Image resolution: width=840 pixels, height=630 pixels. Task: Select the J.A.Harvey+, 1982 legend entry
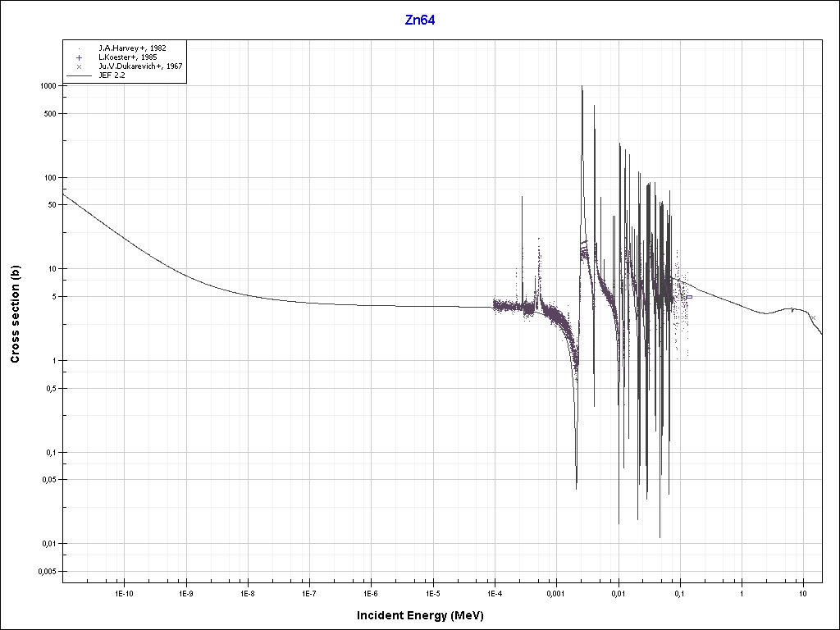pos(131,48)
